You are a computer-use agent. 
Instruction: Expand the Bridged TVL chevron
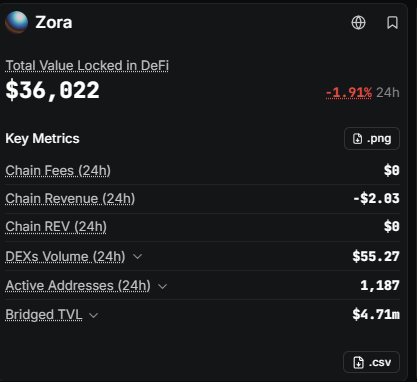94,315
